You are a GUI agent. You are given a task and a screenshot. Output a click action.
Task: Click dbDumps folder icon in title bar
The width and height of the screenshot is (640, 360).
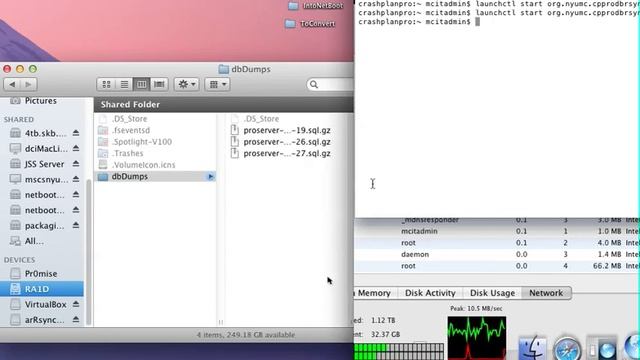pos(223,69)
